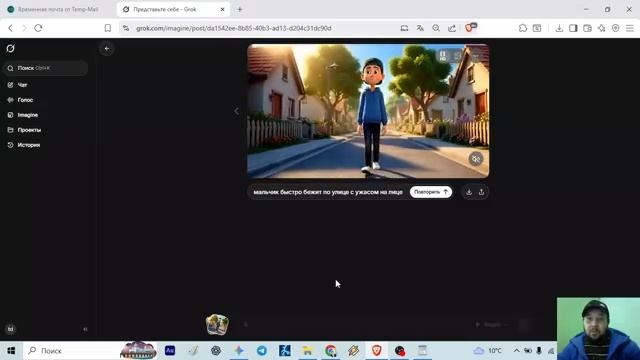Bookmark this page
This screenshot has height=360, width=640.
click(108, 28)
